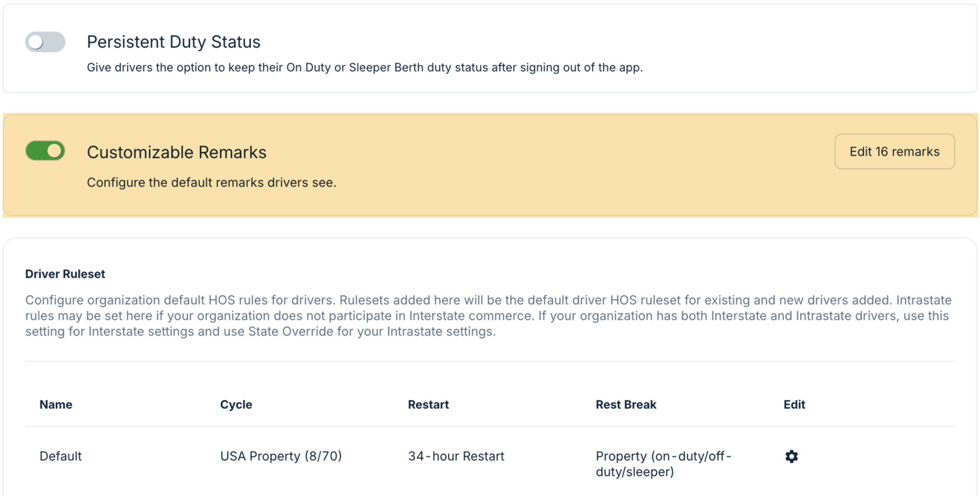The height and width of the screenshot is (496, 980).
Task: Click the Cycle column header
Action: (x=236, y=404)
